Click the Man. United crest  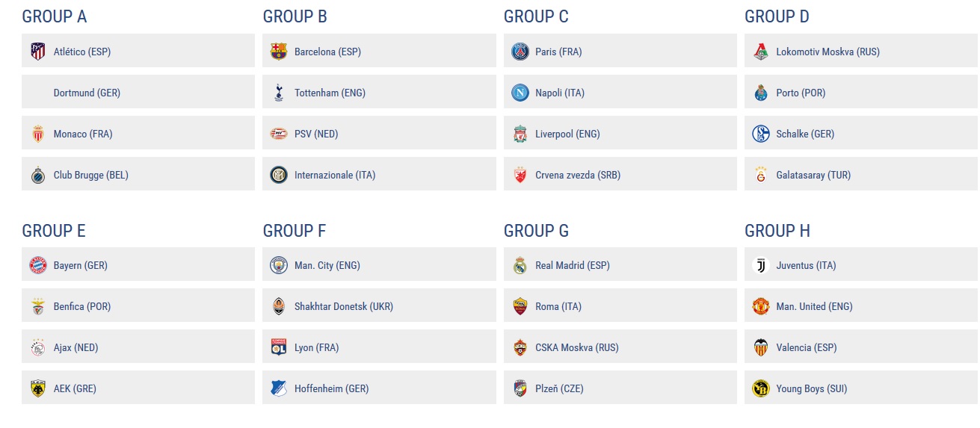coord(760,306)
